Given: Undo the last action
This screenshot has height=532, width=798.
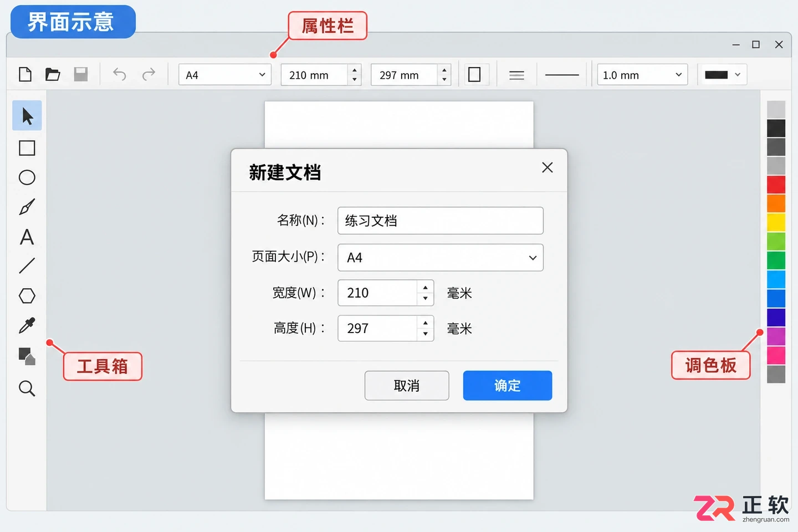Looking at the screenshot, I should click(120, 74).
